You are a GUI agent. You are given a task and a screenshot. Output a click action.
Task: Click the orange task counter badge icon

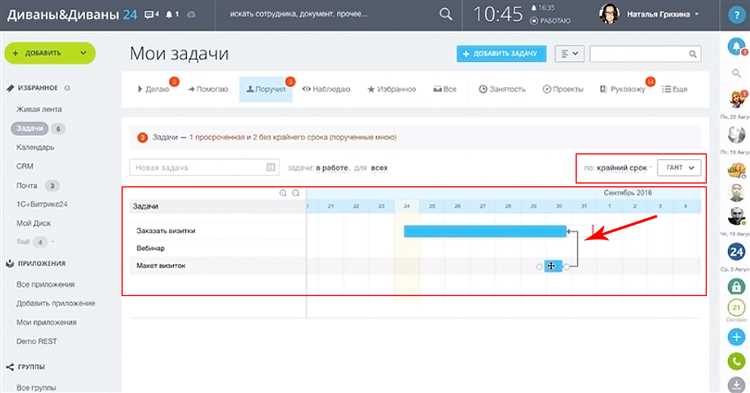tap(143, 138)
